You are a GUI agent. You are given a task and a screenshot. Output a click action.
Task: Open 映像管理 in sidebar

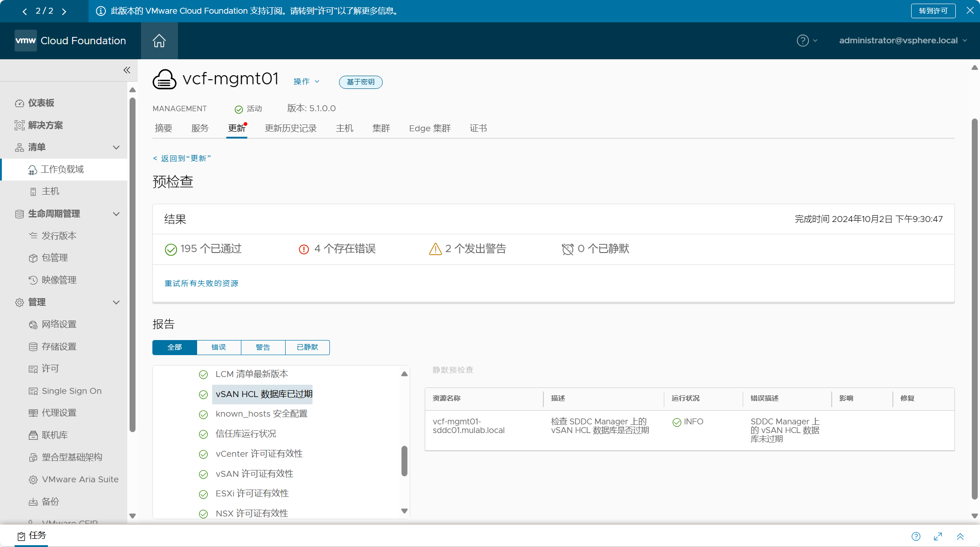coord(59,280)
